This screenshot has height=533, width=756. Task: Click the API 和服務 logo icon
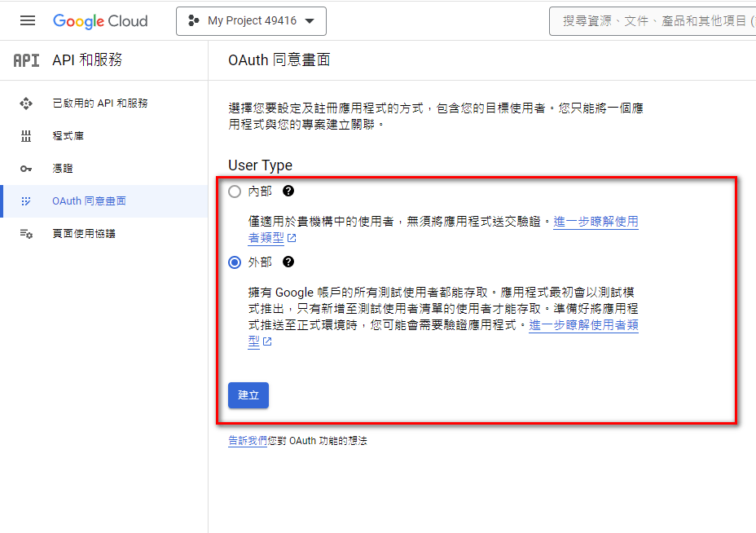[x=24, y=60]
